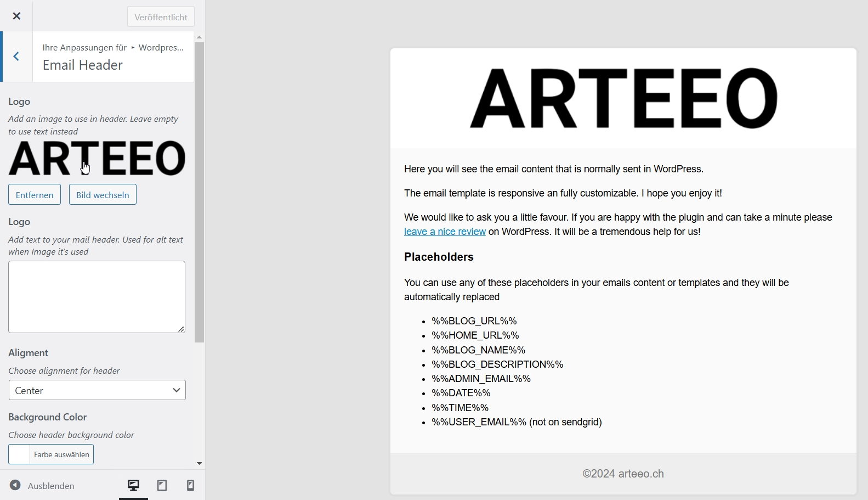The height and width of the screenshot is (500, 868).
Task: Click the Veröffentlicht publish button
Action: (161, 17)
